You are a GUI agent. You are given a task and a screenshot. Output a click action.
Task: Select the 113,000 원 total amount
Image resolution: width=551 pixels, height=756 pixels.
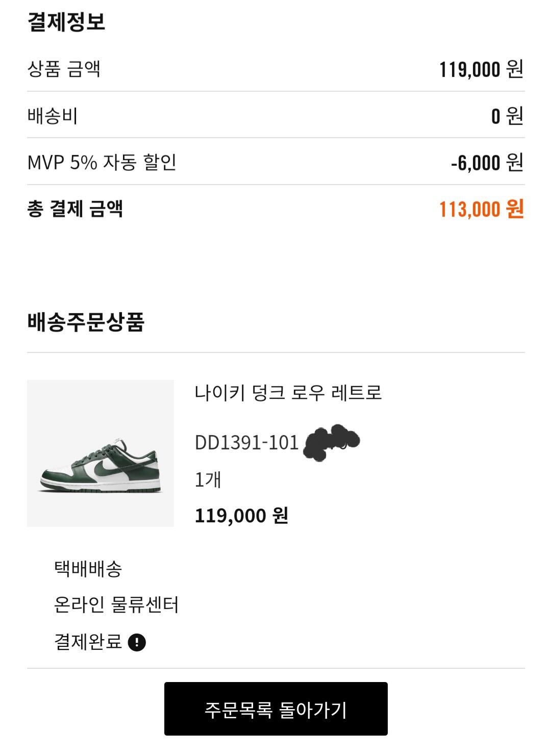click(482, 209)
